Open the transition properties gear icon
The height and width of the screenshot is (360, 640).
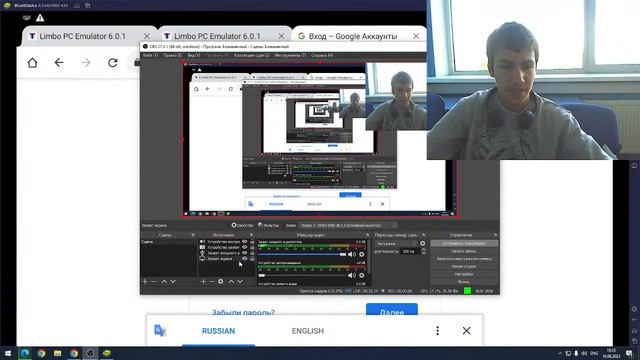pyautogui.click(x=422, y=243)
